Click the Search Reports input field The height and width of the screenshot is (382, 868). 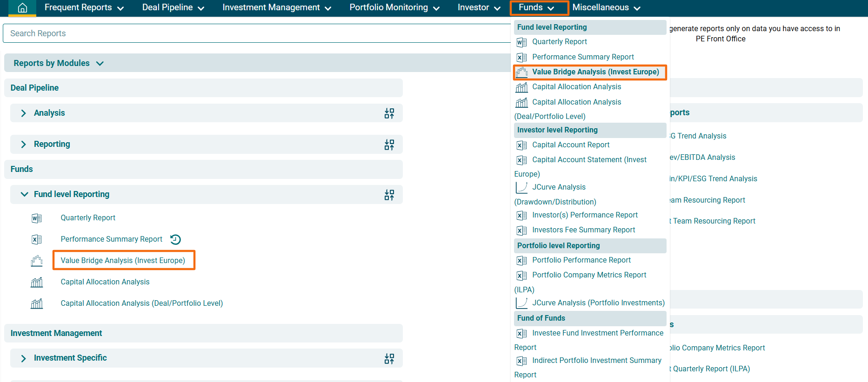pyautogui.click(x=256, y=33)
